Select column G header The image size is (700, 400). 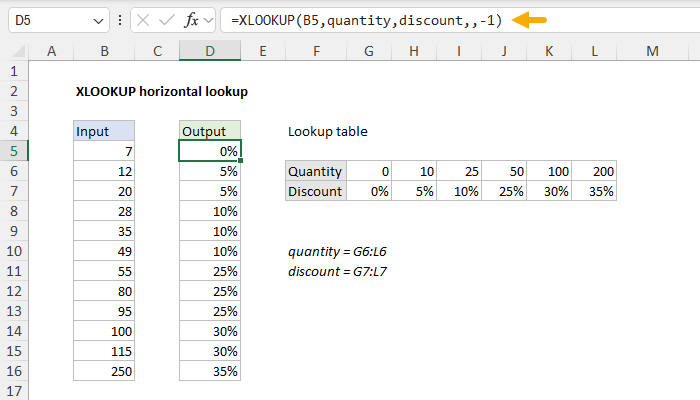tap(369, 51)
